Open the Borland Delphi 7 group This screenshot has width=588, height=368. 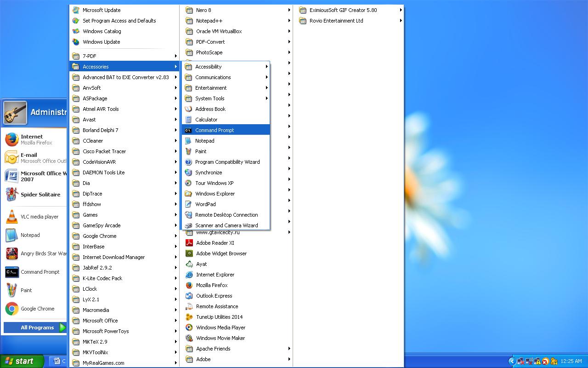pyautogui.click(x=124, y=130)
